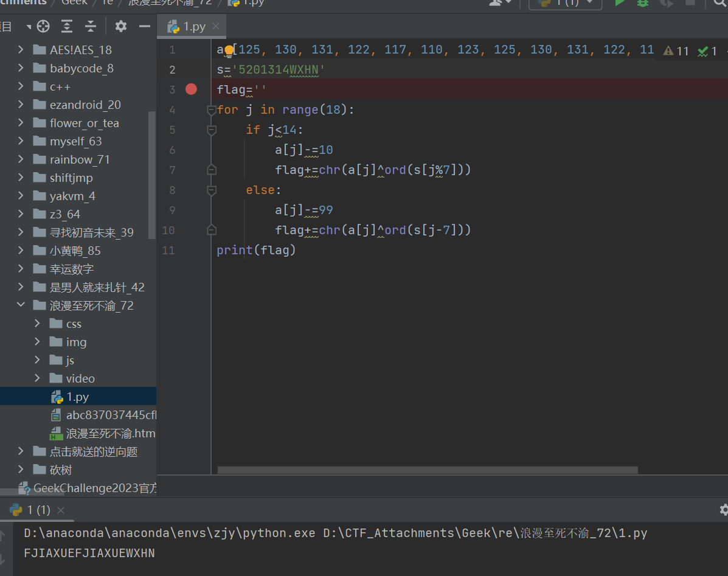Toggle the breakpoint on line 3
The image size is (728, 576).
pos(191,89)
